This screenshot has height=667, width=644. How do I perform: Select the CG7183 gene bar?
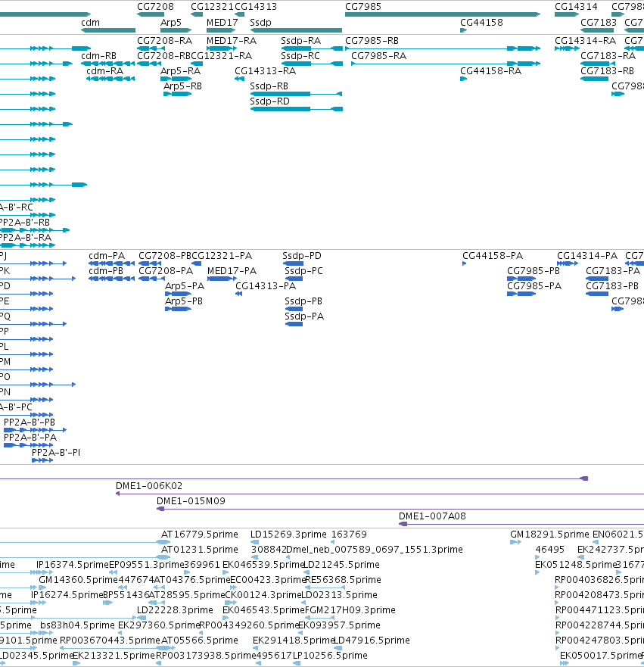tap(597, 30)
